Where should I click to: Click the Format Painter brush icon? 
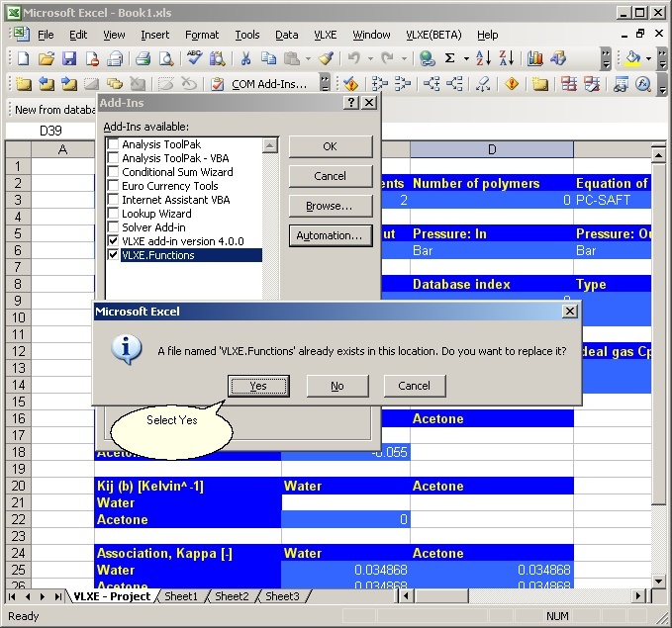tap(327, 58)
